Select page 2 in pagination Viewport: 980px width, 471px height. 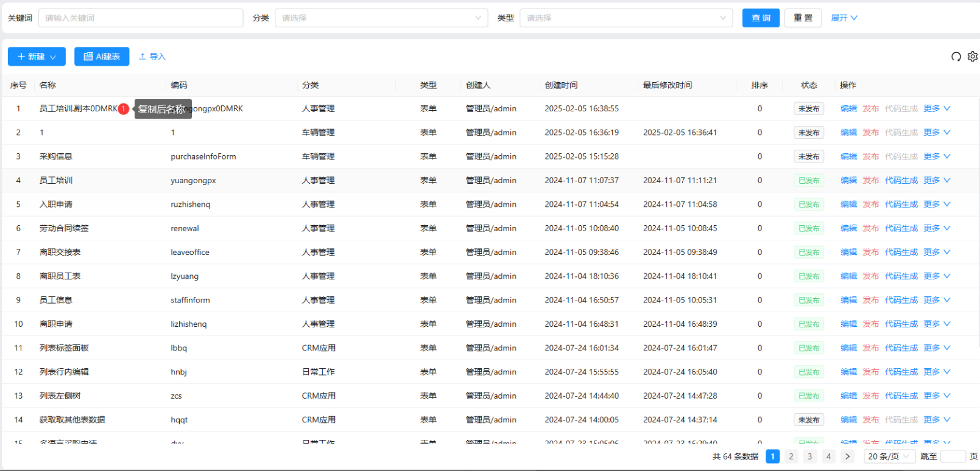(791, 456)
